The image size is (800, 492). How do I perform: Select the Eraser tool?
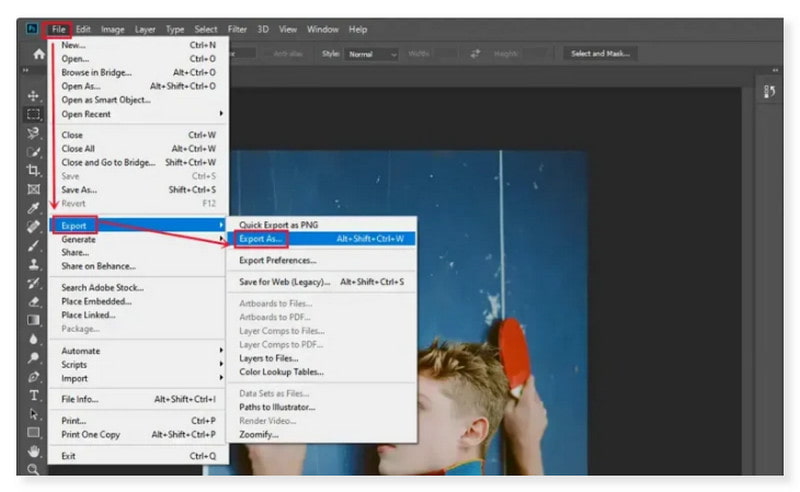pyautogui.click(x=34, y=302)
